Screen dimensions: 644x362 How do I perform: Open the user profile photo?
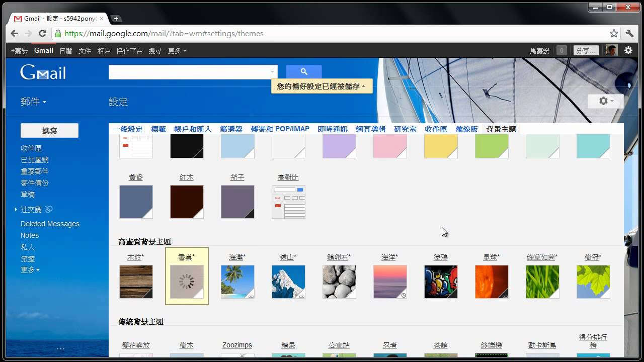pyautogui.click(x=611, y=50)
